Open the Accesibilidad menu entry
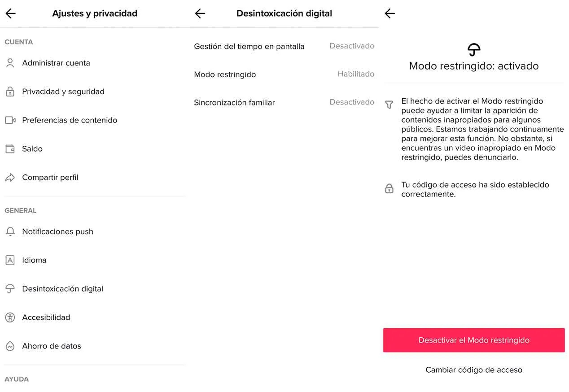569x392 pixels. [46, 318]
